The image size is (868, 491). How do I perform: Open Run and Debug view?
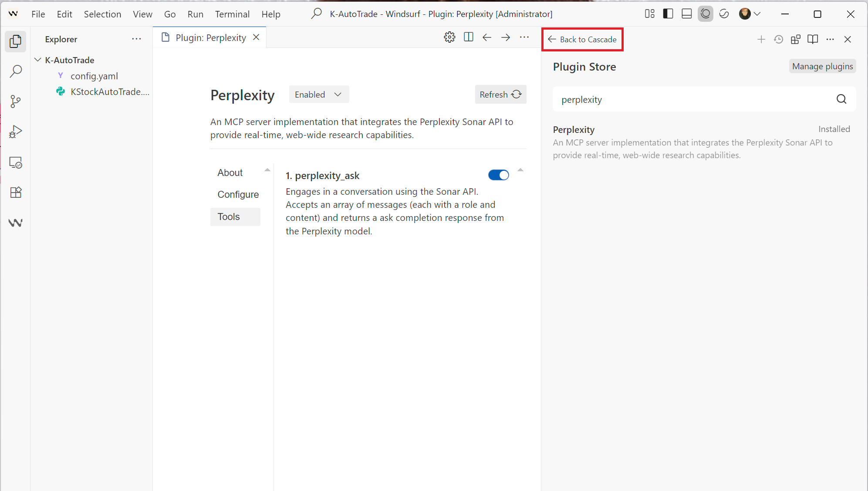[15, 132]
